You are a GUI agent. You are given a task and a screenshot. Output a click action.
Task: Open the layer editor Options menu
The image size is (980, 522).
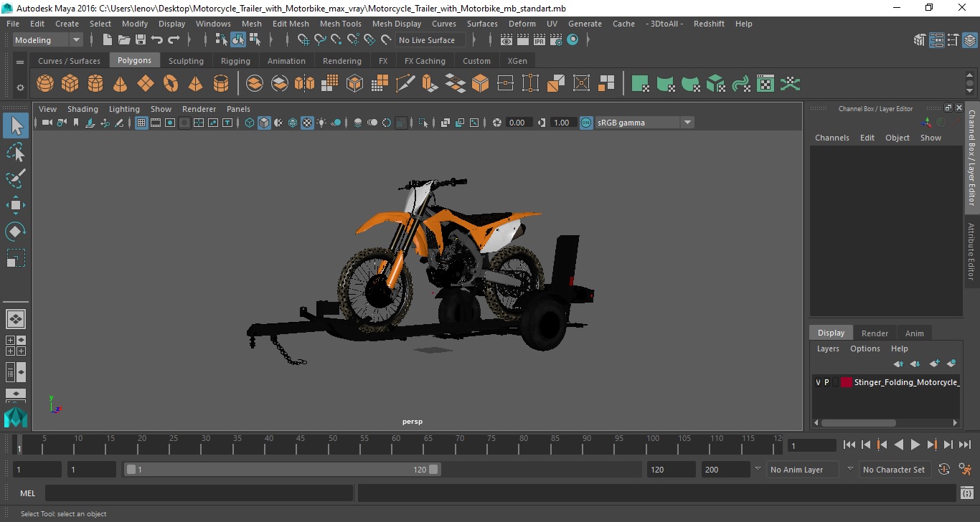pyautogui.click(x=864, y=348)
